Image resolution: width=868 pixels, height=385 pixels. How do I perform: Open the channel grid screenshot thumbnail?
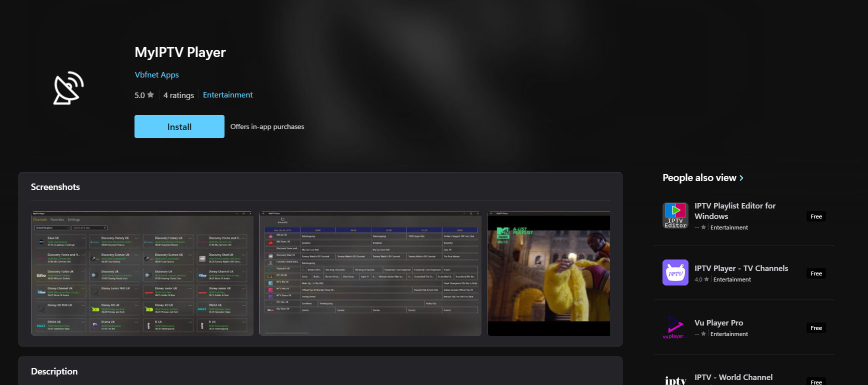pyautogui.click(x=142, y=273)
